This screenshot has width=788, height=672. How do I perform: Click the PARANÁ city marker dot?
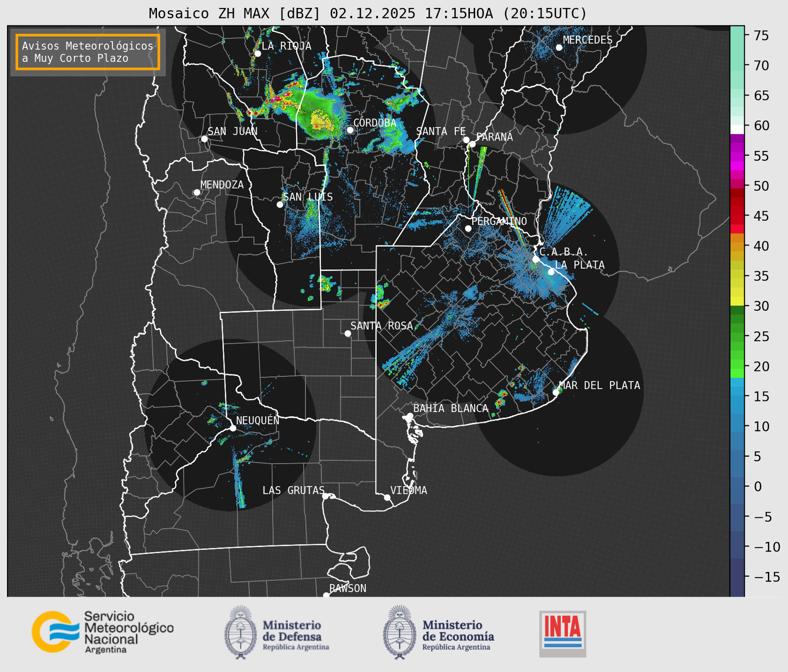point(472,144)
